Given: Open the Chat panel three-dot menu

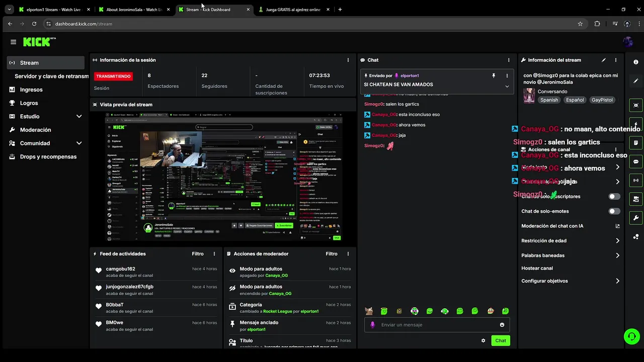Looking at the screenshot, I should click(x=509, y=60).
